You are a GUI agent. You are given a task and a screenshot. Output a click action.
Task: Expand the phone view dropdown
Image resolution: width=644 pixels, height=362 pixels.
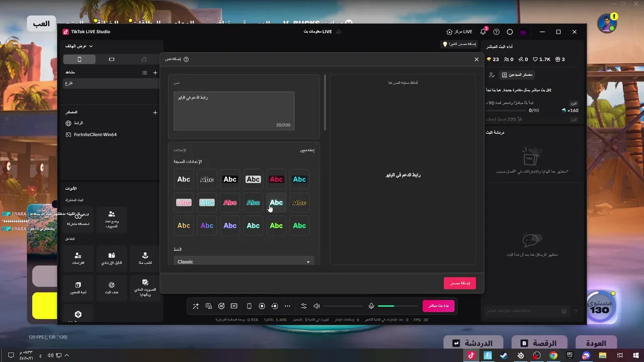tap(79, 46)
